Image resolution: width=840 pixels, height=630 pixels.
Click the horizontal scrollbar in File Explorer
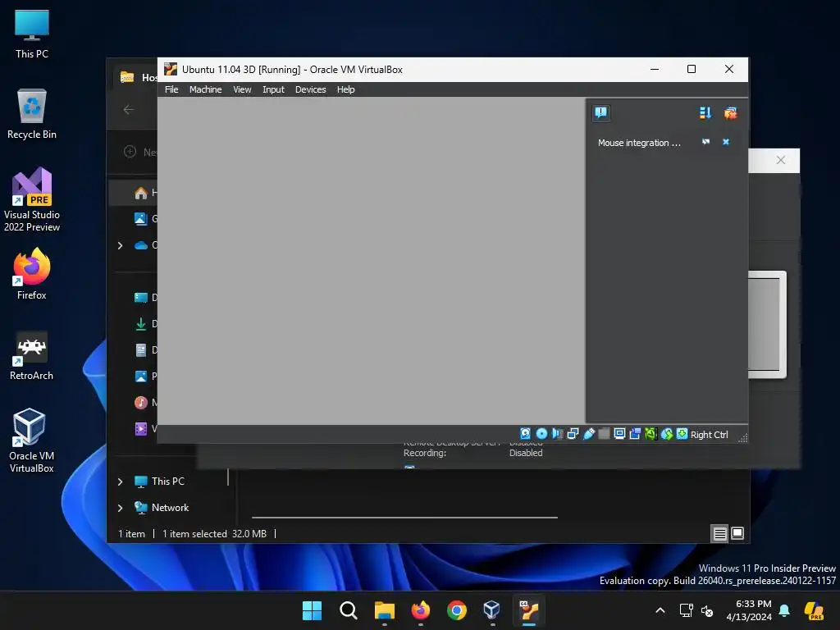point(404,518)
